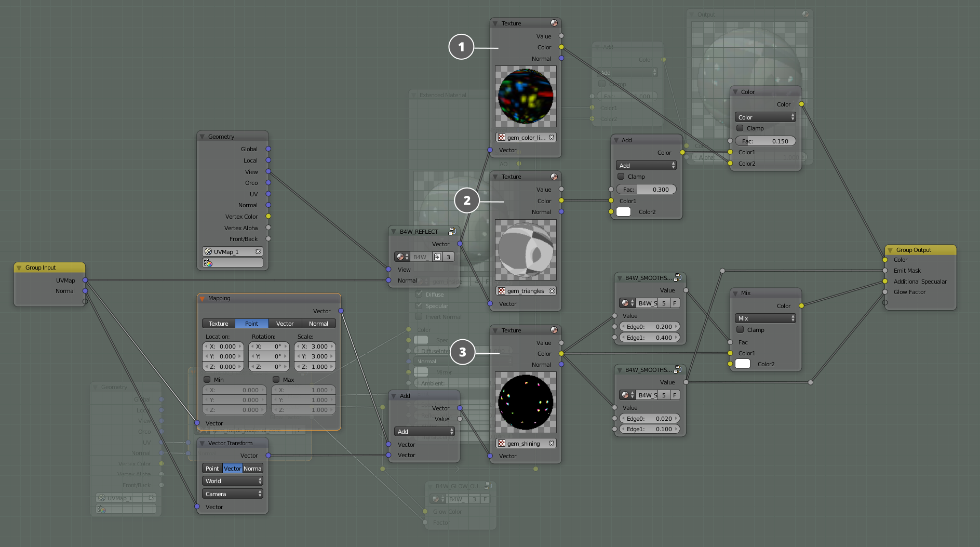
Task: Enable the Min checkbox in Mapping node
Action: tap(207, 380)
